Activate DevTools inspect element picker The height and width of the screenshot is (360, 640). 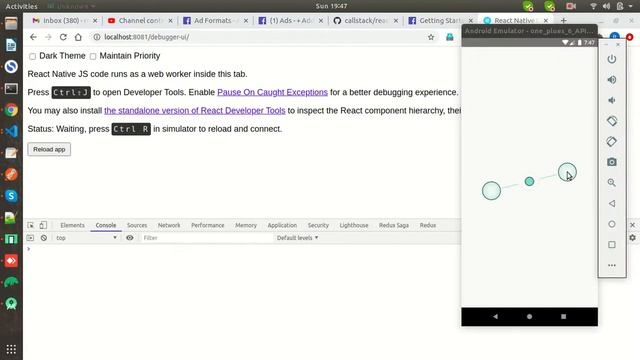(31, 225)
